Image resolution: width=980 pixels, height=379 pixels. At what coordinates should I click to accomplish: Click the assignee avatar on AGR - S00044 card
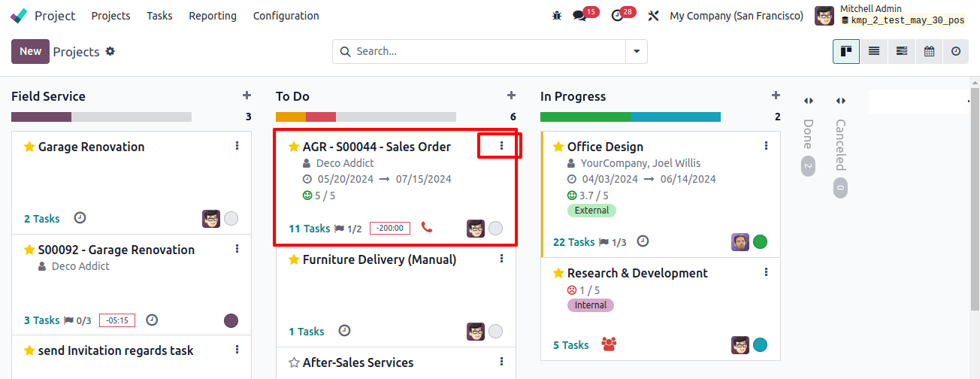point(476,229)
